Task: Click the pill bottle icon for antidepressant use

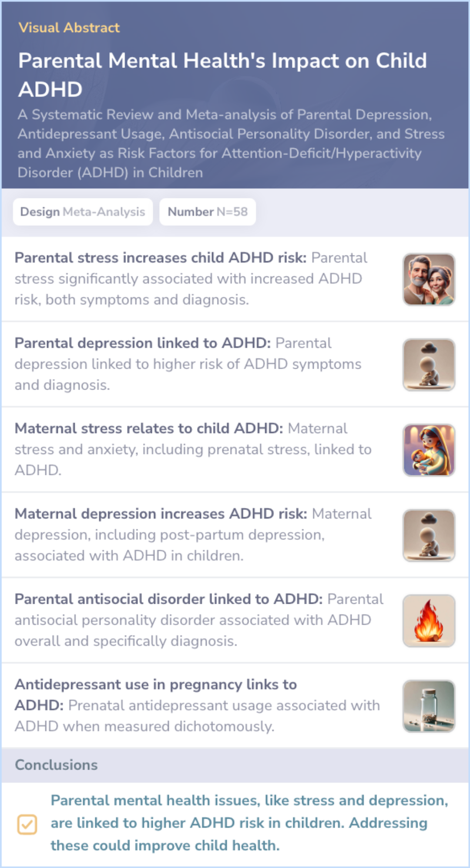Action: coord(429,706)
